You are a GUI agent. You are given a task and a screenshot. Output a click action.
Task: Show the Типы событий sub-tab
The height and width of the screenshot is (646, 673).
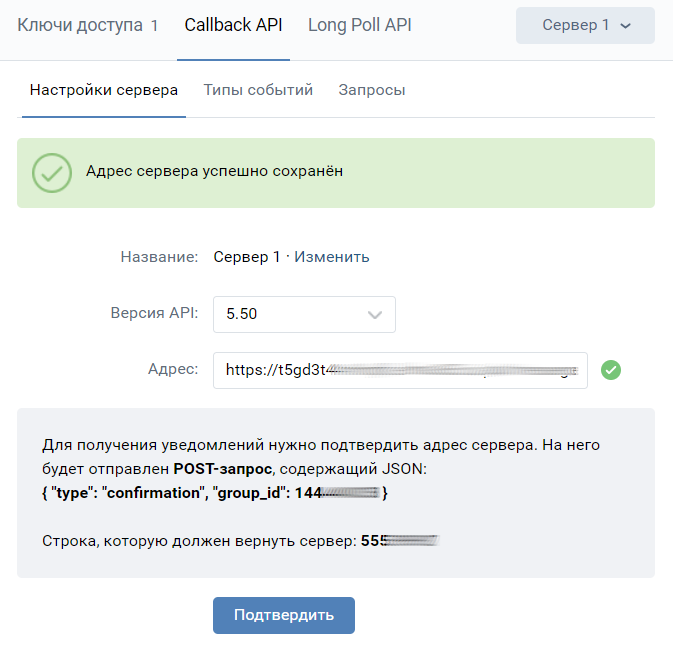click(x=258, y=90)
